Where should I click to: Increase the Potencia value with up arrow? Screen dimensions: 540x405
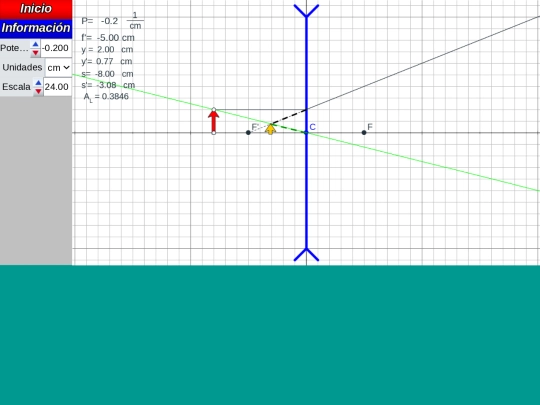point(35,44)
